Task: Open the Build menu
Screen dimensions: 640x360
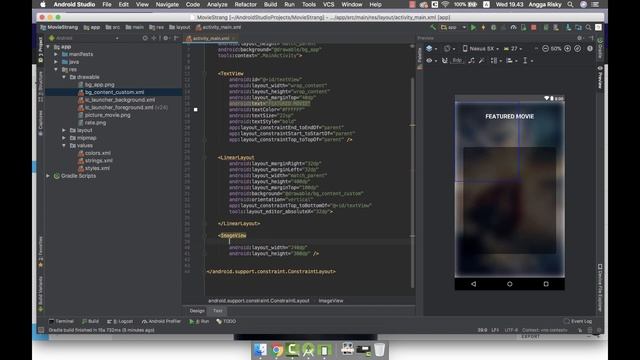Action: tap(270, 4)
